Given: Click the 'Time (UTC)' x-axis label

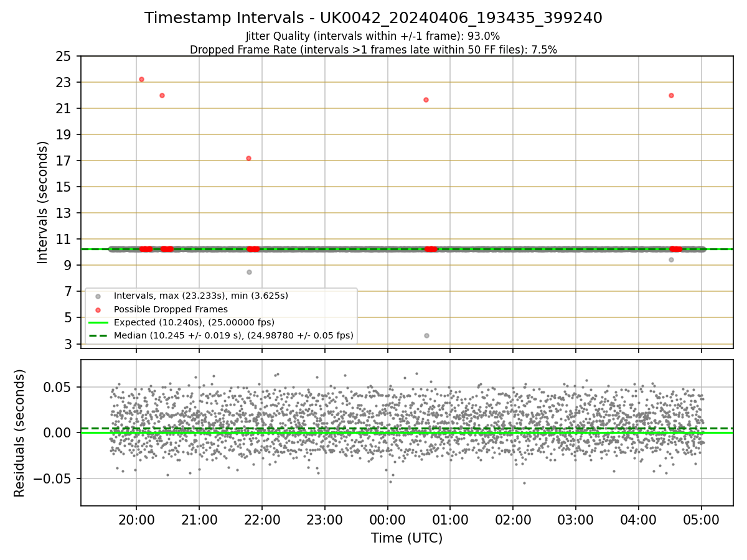Looking at the screenshot, I should [407, 538].
